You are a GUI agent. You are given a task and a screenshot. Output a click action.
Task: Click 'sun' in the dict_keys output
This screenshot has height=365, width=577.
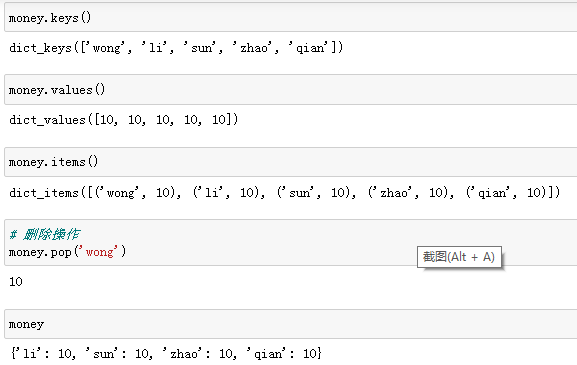click(x=202, y=48)
